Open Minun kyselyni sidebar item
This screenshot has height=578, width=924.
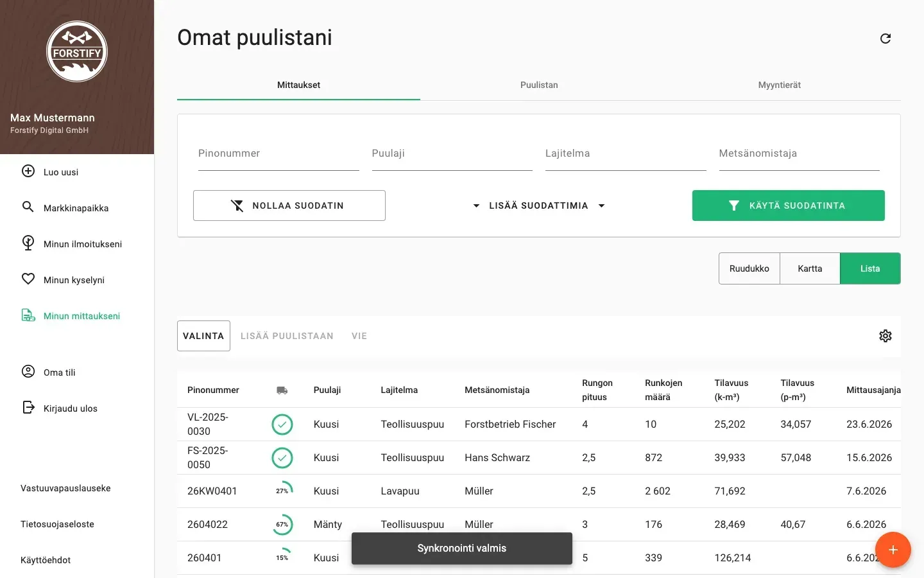[x=77, y=279]
